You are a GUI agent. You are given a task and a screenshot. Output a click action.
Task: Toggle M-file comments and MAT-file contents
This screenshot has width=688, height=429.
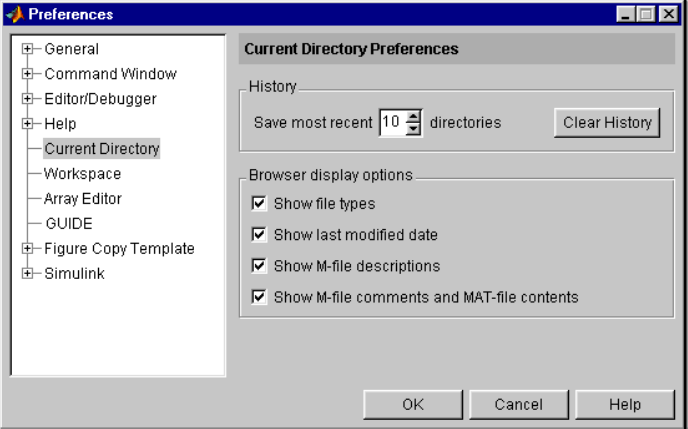(x=259, y=297)
